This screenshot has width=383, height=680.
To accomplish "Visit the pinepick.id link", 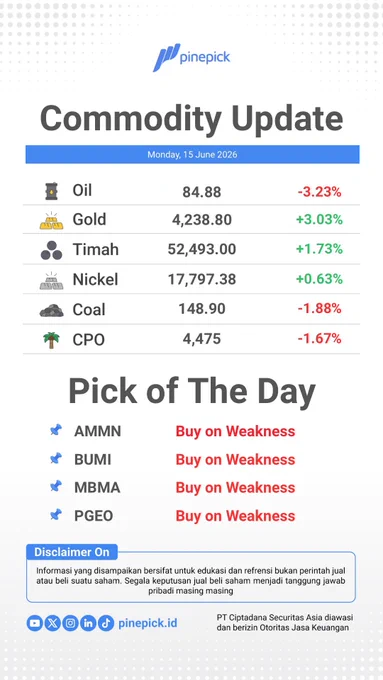I will tap(147, 623).
